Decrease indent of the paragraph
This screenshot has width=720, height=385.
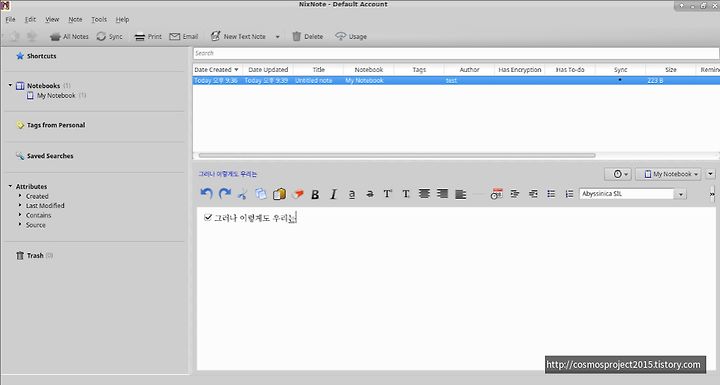click(x=533, y=194)
